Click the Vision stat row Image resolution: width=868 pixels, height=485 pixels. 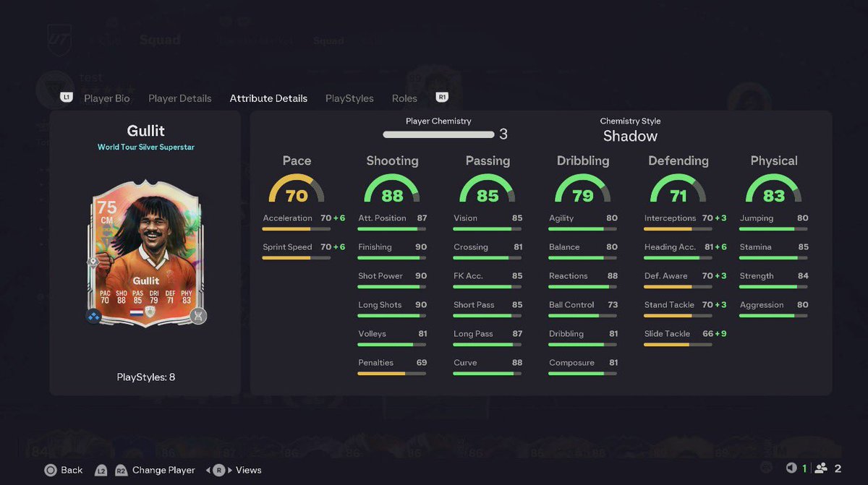tap(488, 221)
